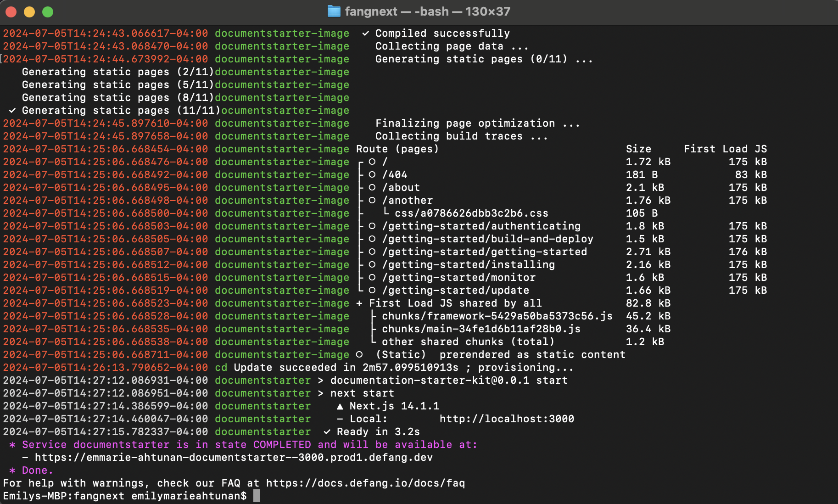
Task: Select the red close traffic light
Action: (11, 11)
